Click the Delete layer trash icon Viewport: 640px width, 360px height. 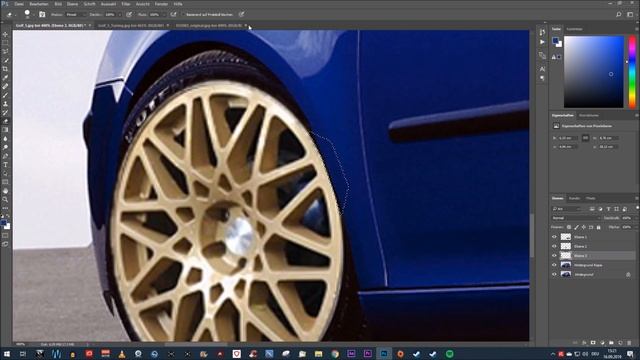(x=629, y=343)
